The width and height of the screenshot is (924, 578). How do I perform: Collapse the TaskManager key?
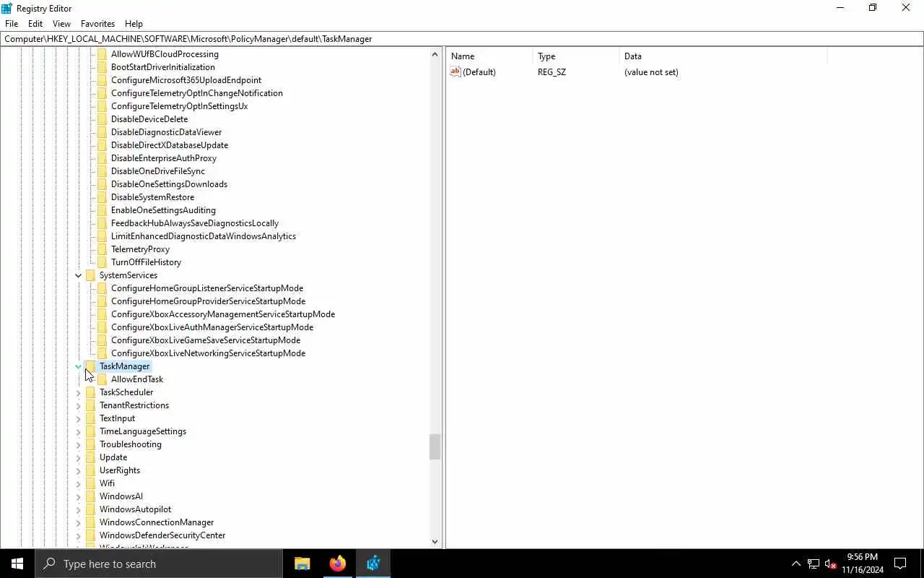pos(79,366)
